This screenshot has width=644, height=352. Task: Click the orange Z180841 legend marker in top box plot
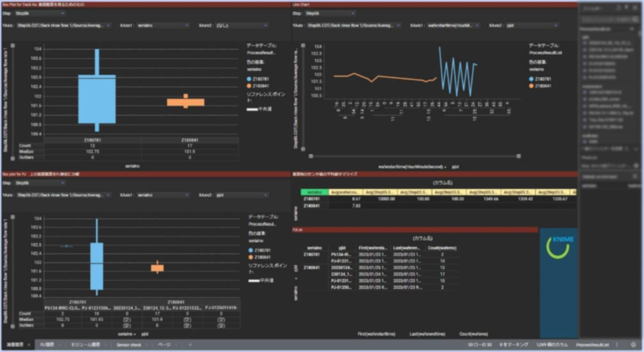(249, 86)
